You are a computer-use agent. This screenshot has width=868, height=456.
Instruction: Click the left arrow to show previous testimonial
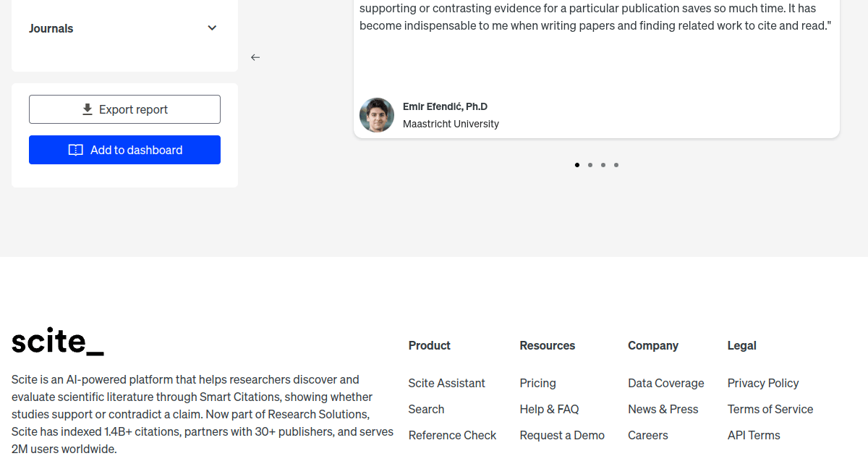click(x=255, y=57)
